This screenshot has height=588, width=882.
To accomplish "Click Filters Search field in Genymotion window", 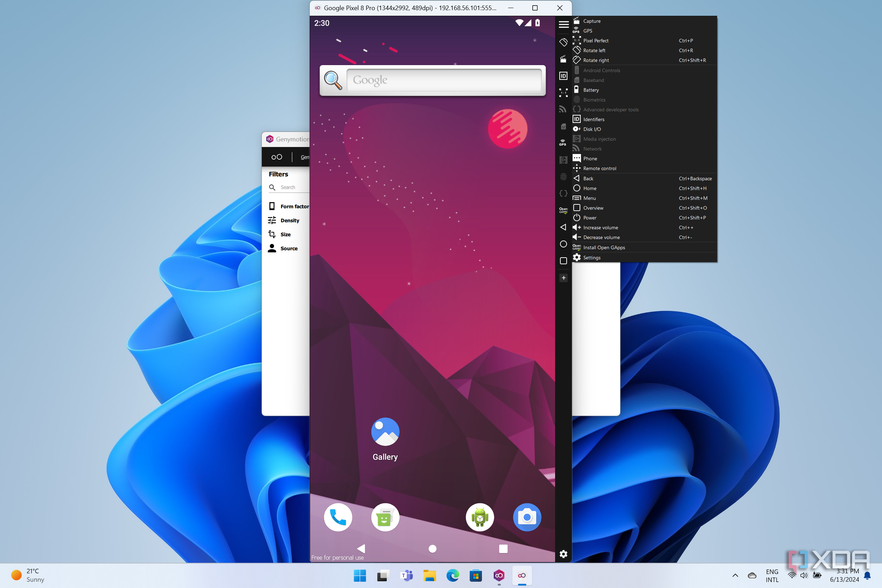I will click(x=289, y=187).
